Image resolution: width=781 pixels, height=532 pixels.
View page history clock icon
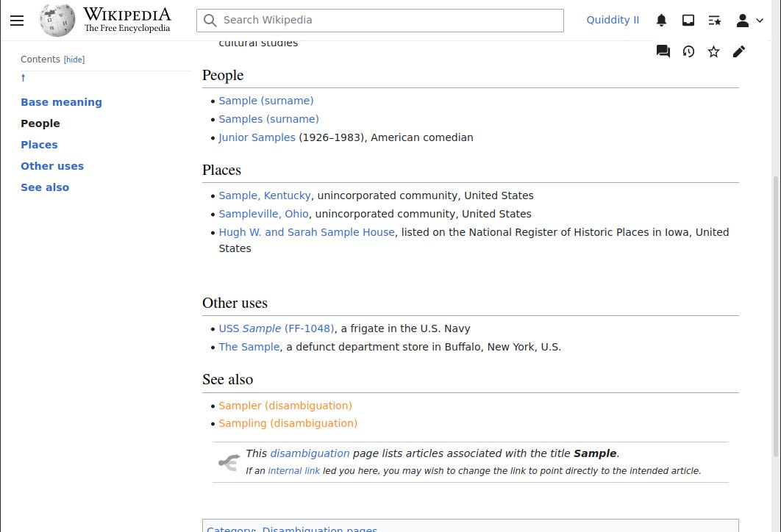tap(688, 51)
